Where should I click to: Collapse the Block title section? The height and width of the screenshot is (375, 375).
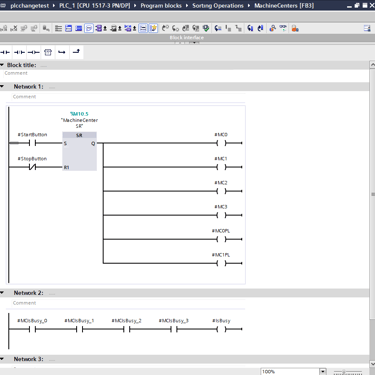coord(2,65)
